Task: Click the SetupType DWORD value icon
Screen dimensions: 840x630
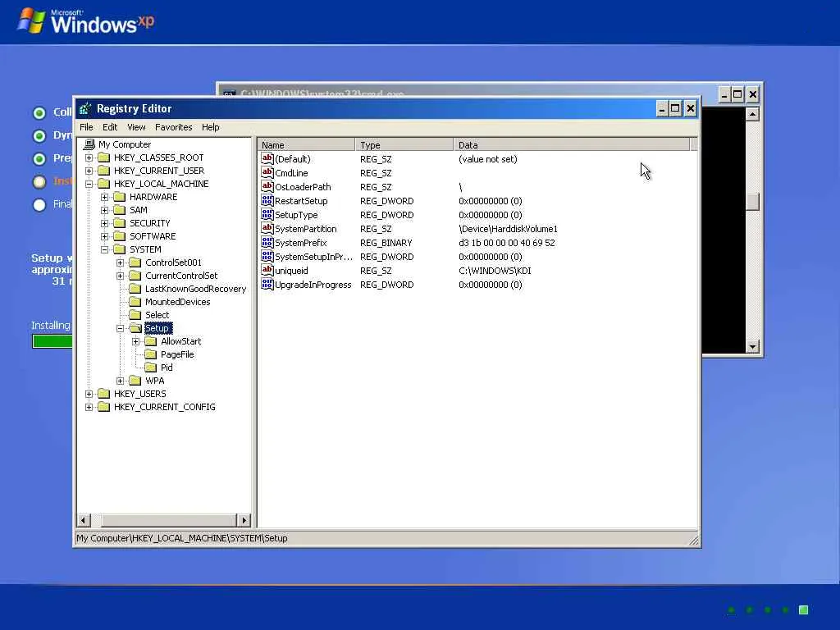Action: [x=267, y=214]
